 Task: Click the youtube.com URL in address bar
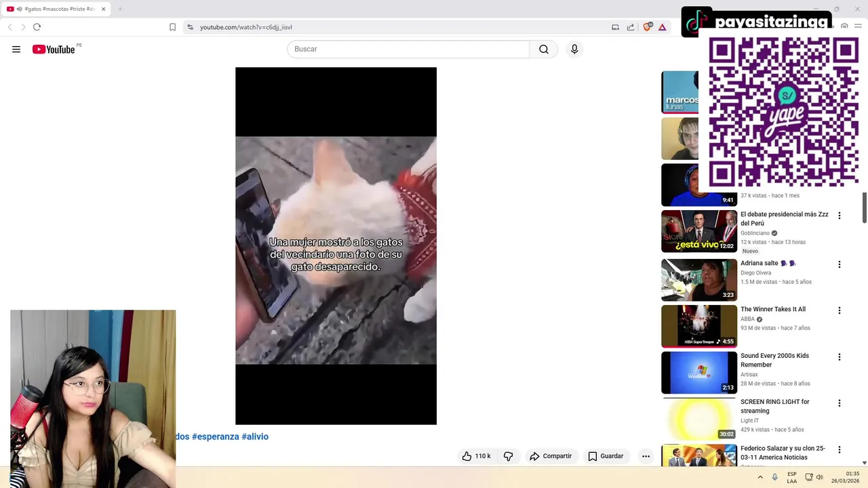[x=246, y=27]
